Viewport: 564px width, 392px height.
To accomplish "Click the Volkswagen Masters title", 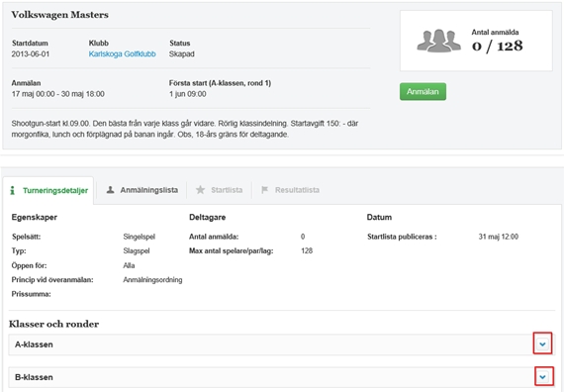I will [x=59, y=15].
